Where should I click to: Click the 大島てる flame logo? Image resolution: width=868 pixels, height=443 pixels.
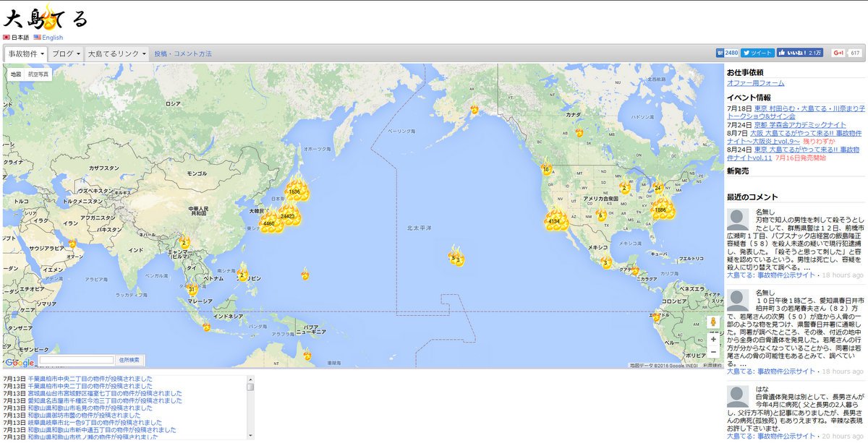tap(46, 17)
